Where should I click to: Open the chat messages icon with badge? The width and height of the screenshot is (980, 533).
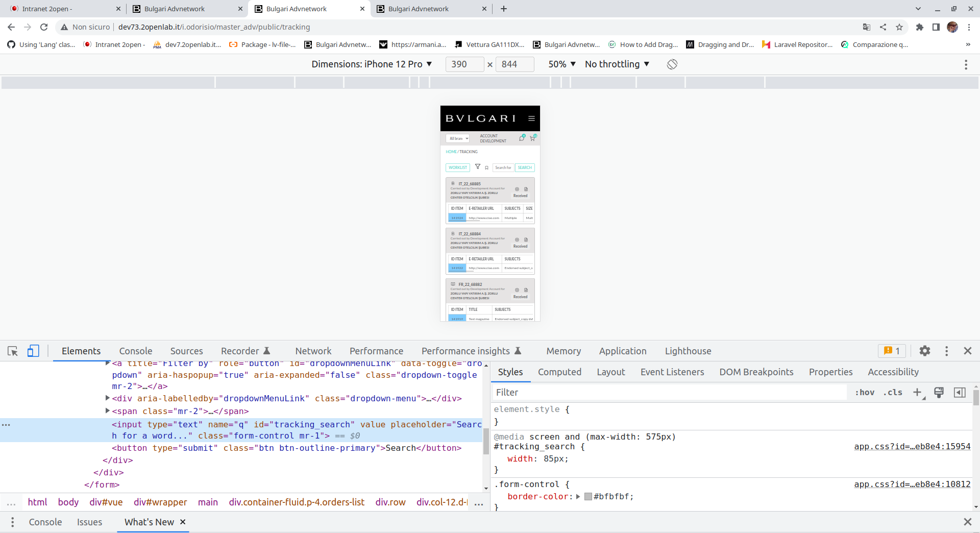point(522,138)
